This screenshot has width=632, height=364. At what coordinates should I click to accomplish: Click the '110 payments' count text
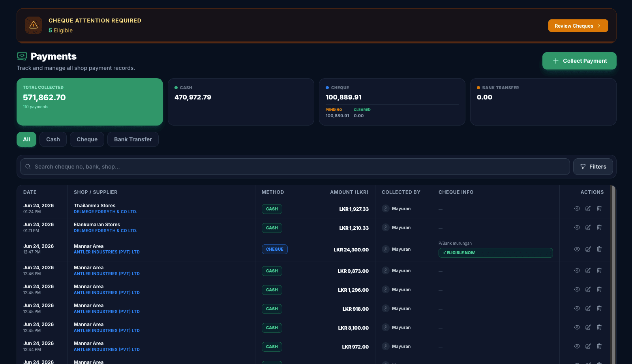pos(36,107)
